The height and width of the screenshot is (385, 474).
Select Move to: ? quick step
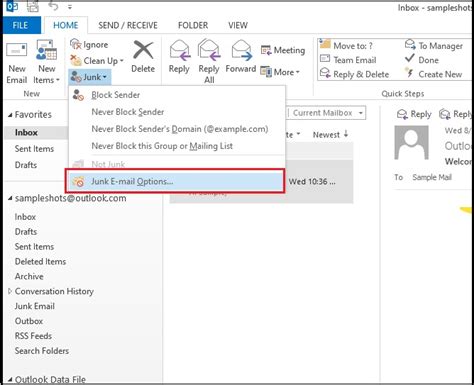(x=346, y=45)
